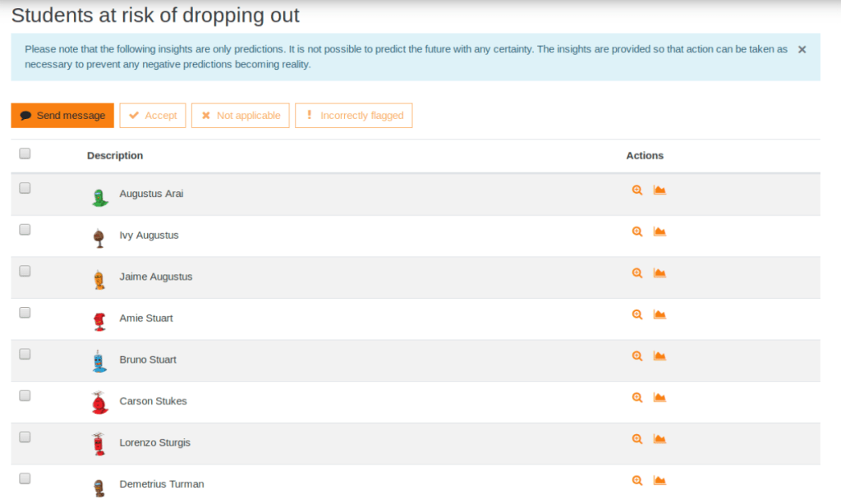Click Amie Stuart's red avatar image
Viewport: 841px width, 504px height.
point(99,321)
